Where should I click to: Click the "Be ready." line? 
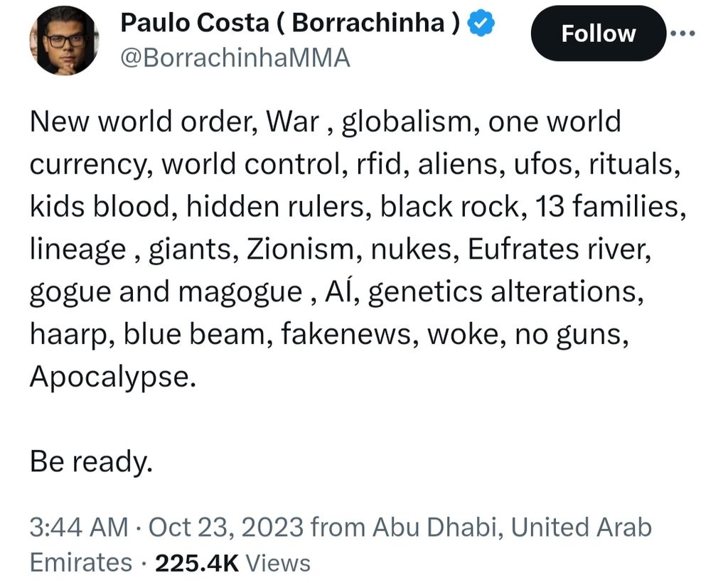tap(91, 463)
